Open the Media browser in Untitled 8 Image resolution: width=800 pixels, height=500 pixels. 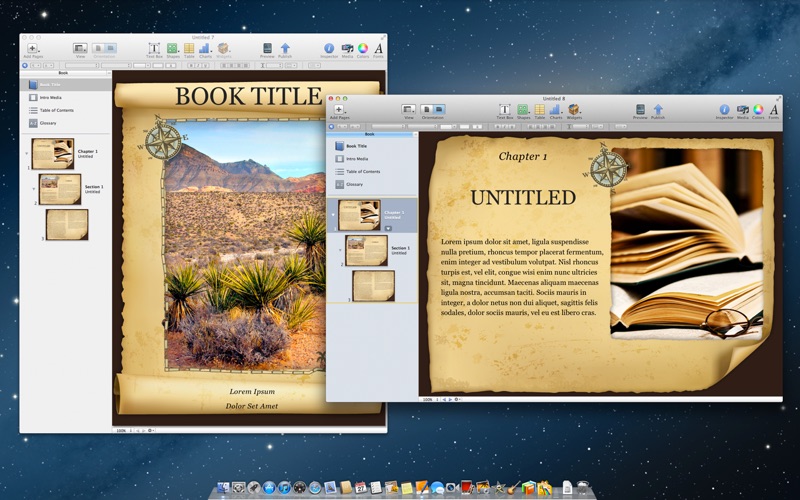coord(741,110)
